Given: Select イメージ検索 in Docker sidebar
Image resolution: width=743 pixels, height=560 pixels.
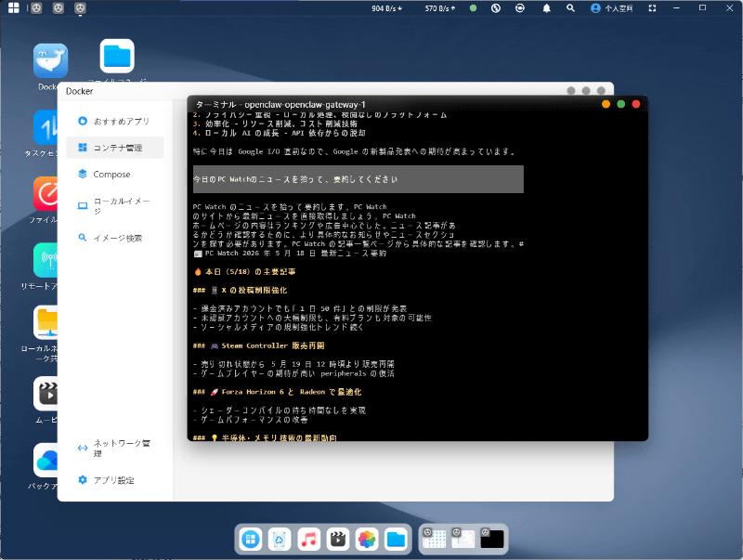Looking at the screenshot, I should [115, 238].
